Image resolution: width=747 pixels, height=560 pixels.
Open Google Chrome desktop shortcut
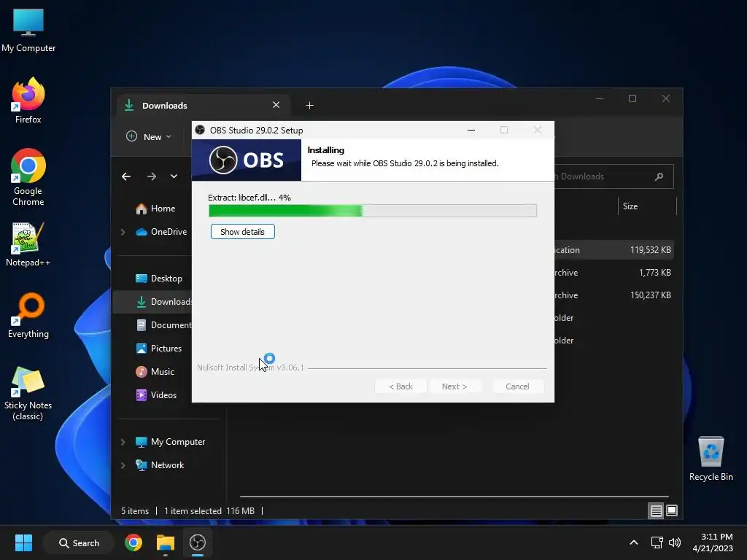(x=28, y=177)
